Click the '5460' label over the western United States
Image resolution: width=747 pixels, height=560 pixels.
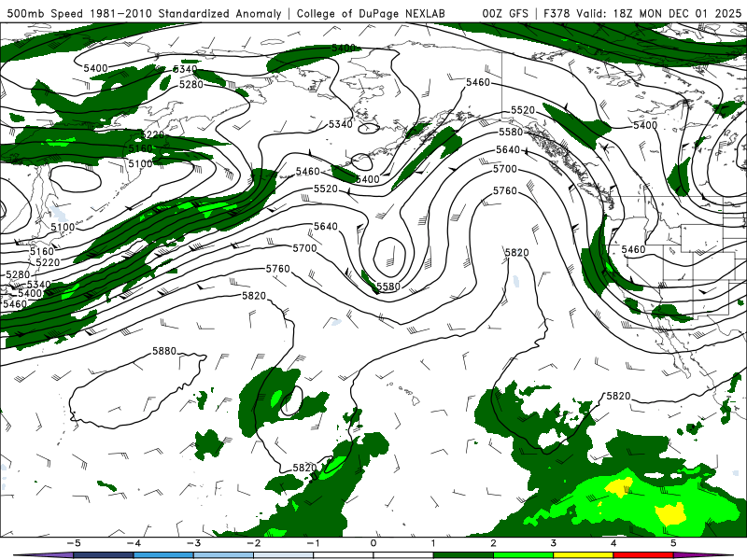point(633,249)
